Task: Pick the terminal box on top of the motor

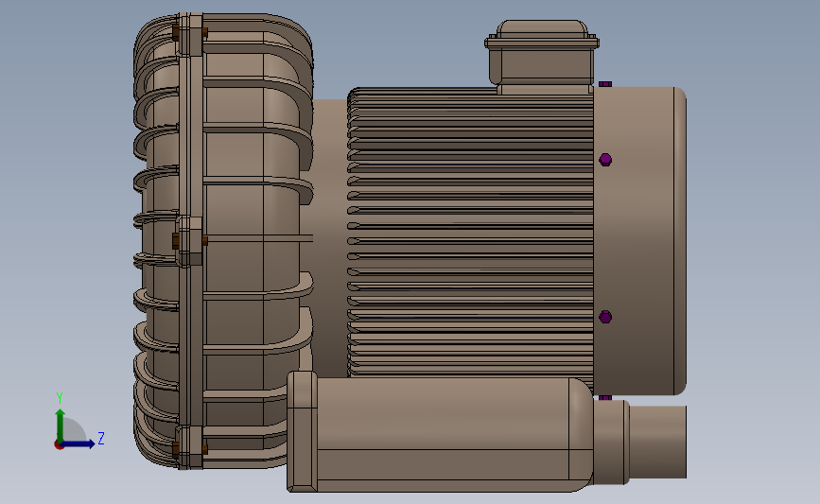Action: (x=542, y=57)
